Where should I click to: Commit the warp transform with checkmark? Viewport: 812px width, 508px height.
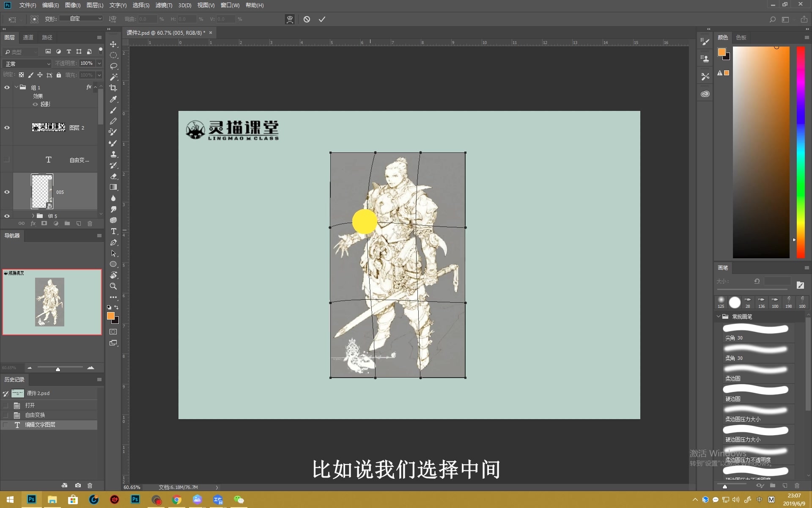tap(322, 19)
